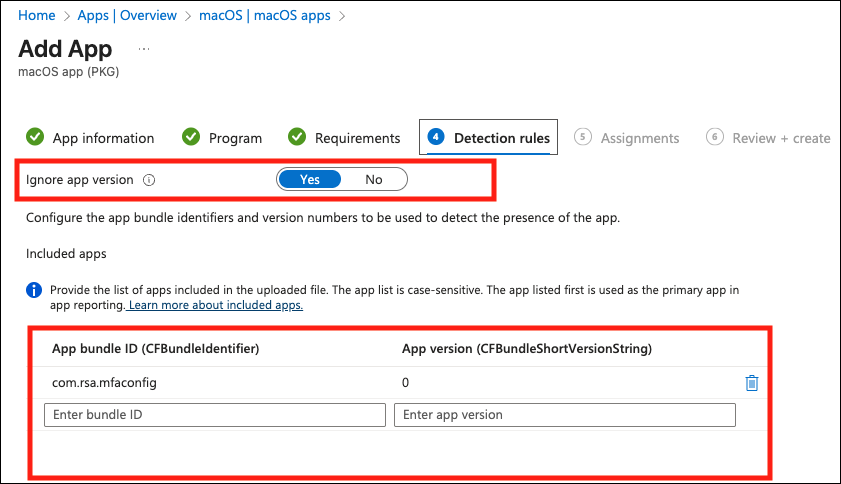Image resolution: width=841 pixels, height=484 pixels.
Task: Open the Program tab
Action: tap(235, 138)
